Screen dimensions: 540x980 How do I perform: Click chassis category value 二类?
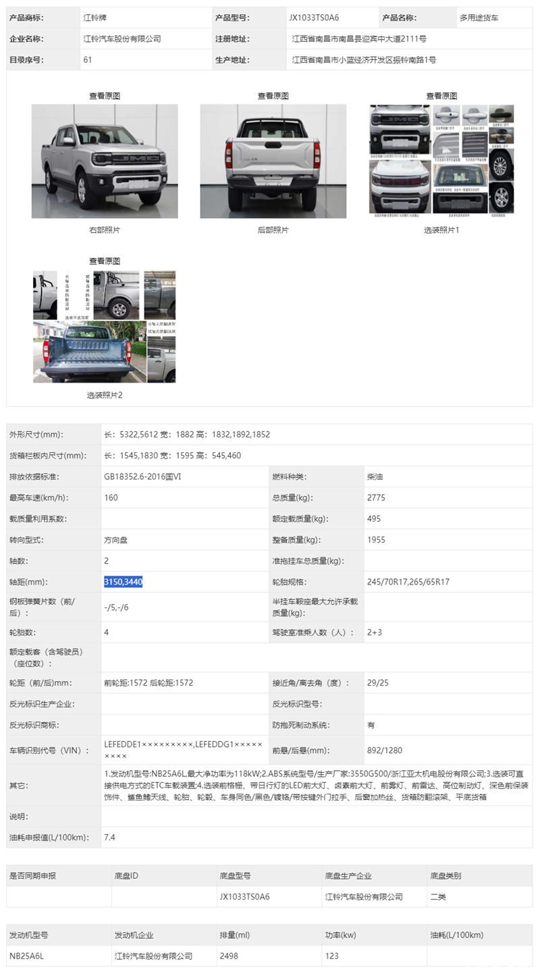[x=438, y=896]
